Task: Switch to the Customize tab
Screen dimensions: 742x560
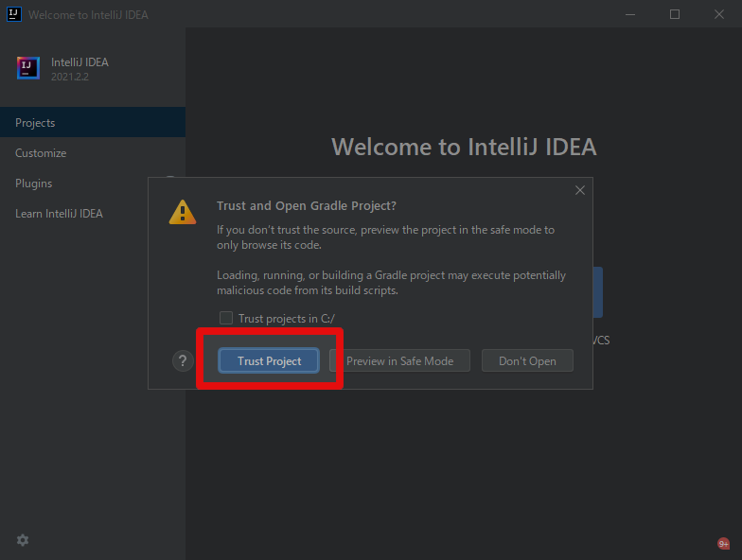Action: tap(93, 153)
